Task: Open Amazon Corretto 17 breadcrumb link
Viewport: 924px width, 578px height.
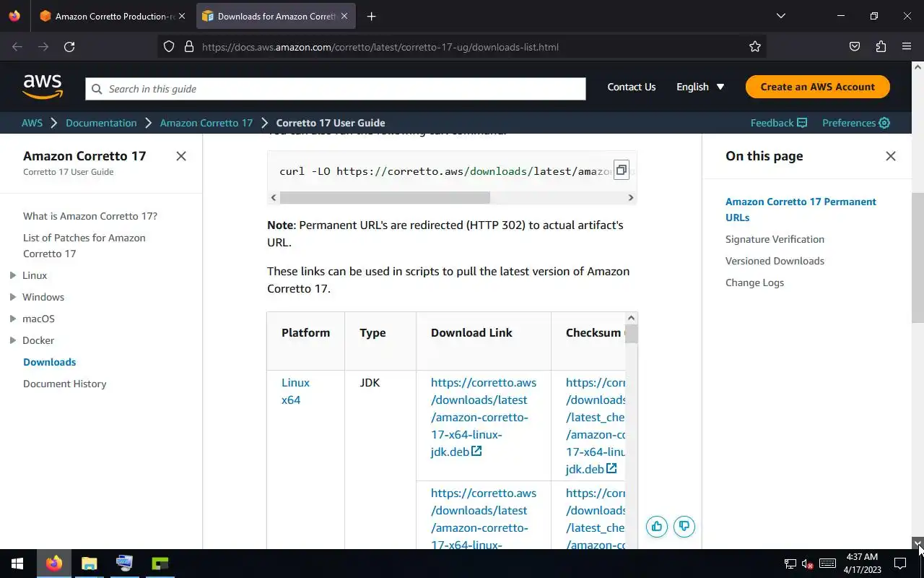Action: click(x=206, y=123)
